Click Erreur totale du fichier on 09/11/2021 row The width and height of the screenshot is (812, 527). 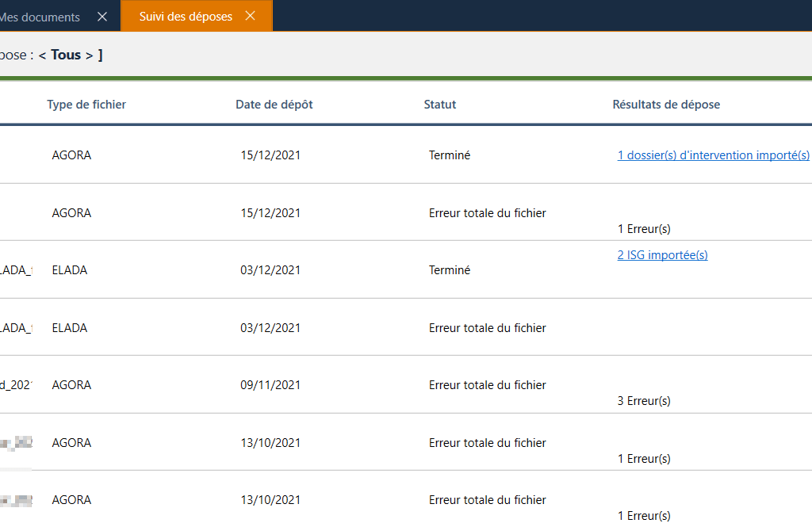coord(487,385)
